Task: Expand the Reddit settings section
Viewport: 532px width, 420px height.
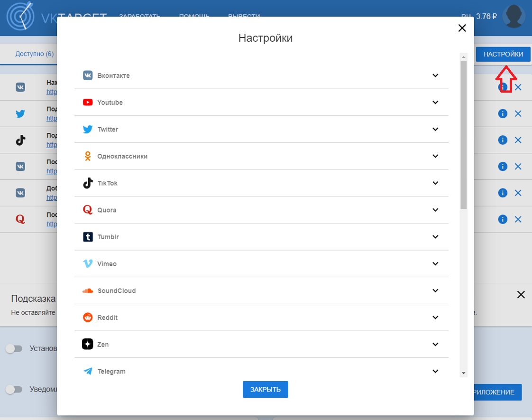Action: tap(435, 317)
